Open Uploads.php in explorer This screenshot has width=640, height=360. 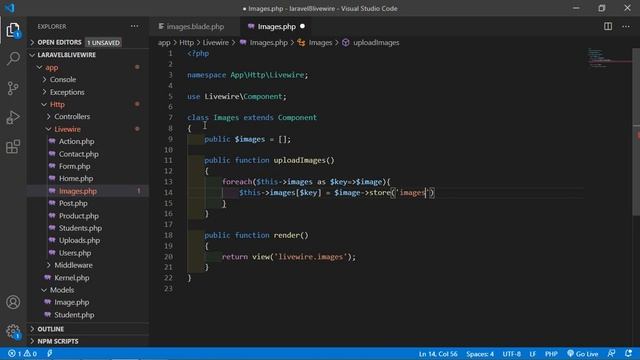[x=88, y=240]
